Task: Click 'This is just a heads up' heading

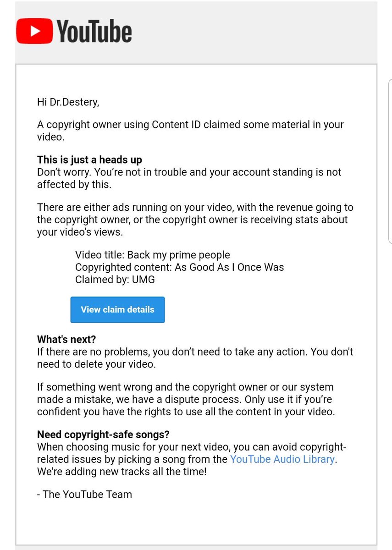Action: point(89,160)
